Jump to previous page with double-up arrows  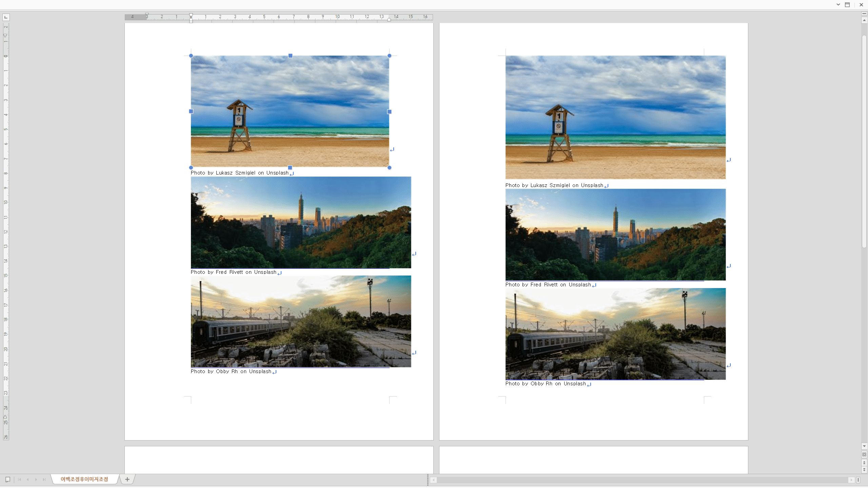point(864,463)
